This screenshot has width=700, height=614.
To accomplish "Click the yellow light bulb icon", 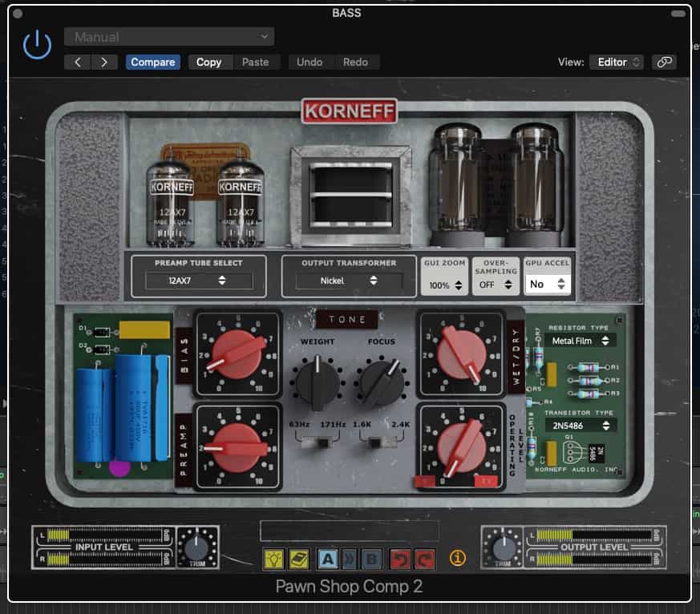I will (273, 559).
